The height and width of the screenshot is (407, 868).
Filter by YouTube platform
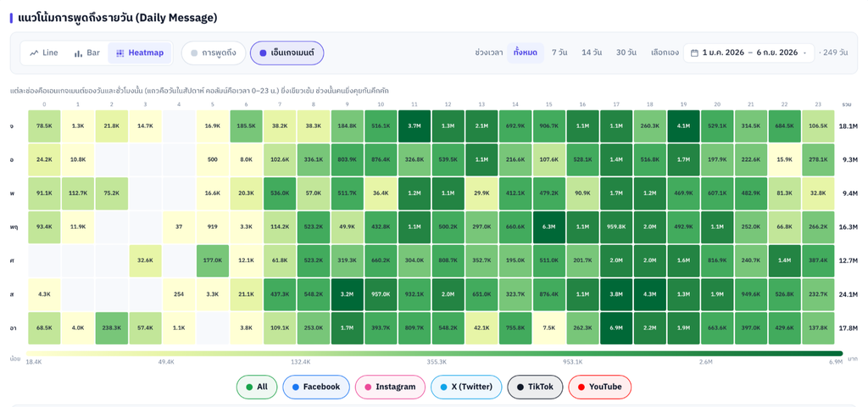coord(599,387)
